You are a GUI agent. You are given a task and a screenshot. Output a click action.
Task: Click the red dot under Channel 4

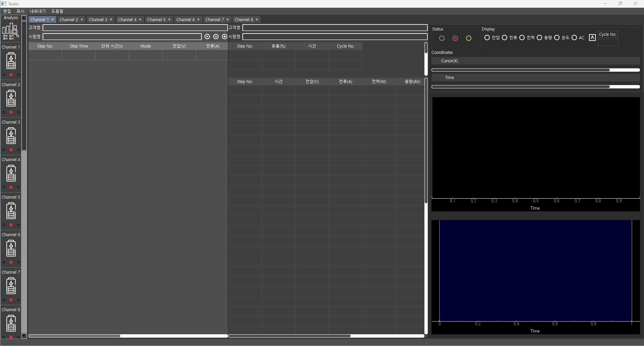click(x=11, y=187)
